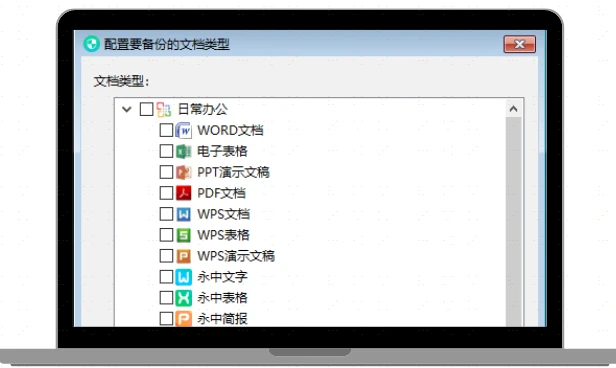The height and width of the screenshot is (368, 616).
Task: Click the WORD文档 icon
Action: [x=183, y=130]
